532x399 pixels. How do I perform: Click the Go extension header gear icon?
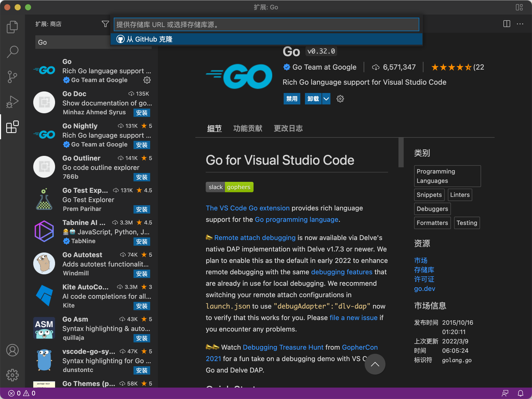[x=340, y=99]
